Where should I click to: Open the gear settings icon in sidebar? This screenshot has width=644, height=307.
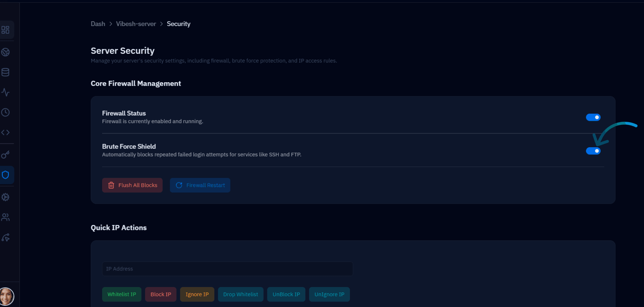5,197
